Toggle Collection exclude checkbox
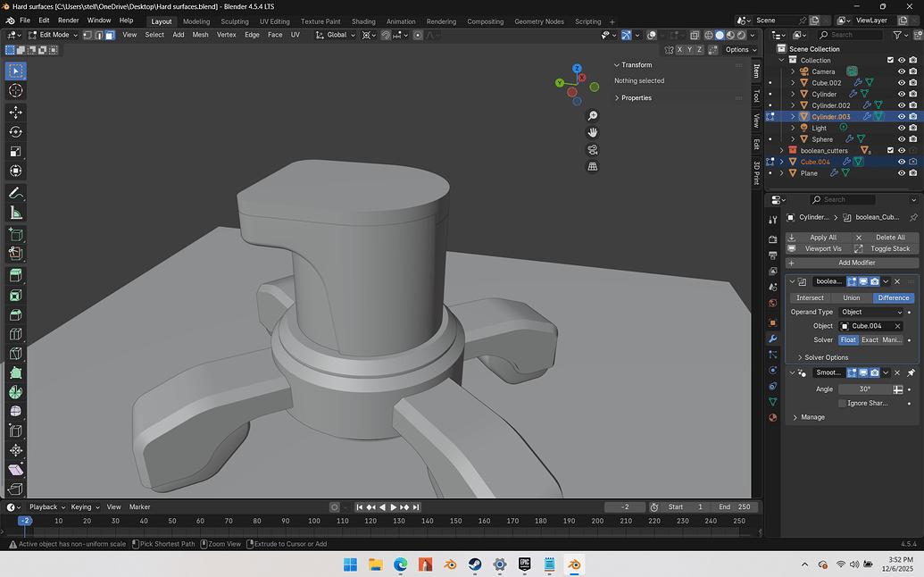This screenshot has width=924, height=577. (890, 60)
